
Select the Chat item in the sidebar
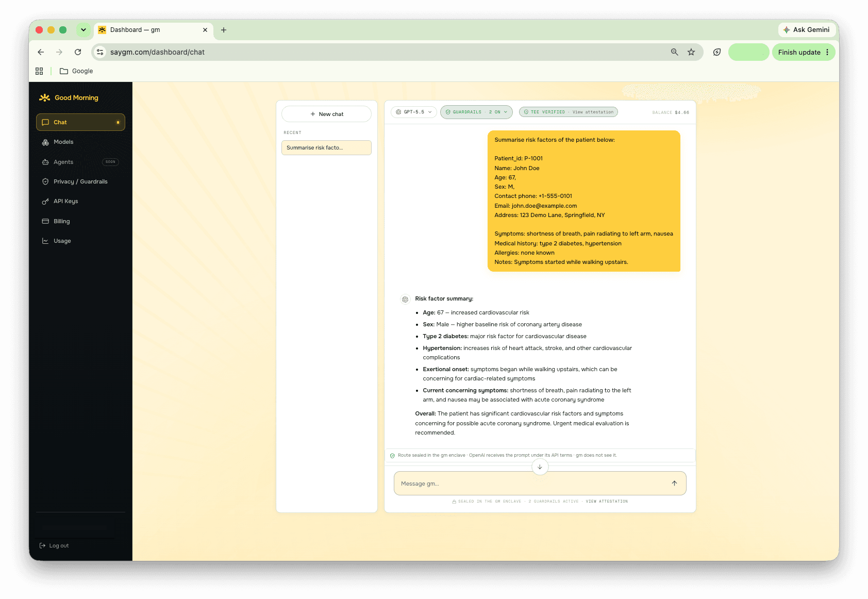pyautogui.click(x=80, y=122)
